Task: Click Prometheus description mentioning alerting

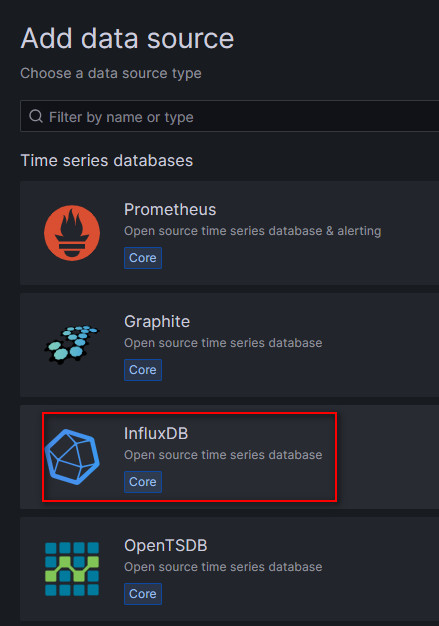Action: (x=253, y=231)
